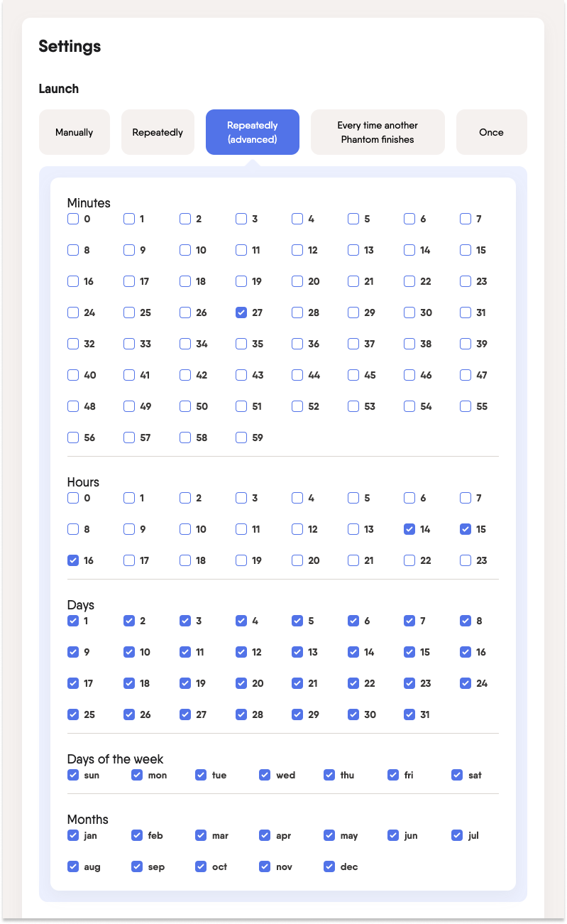Deselect the sat weekday checkbox

tap(457, 775)
